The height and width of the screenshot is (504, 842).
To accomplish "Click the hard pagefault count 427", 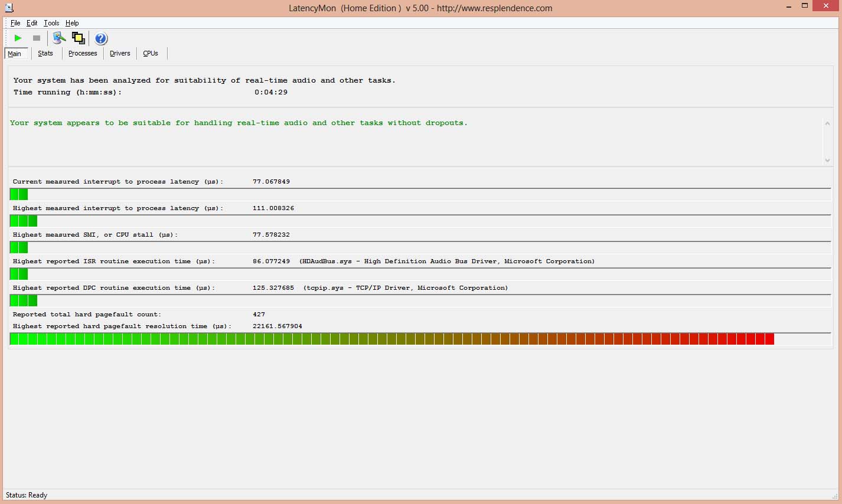I will click(x=259, y=315).
